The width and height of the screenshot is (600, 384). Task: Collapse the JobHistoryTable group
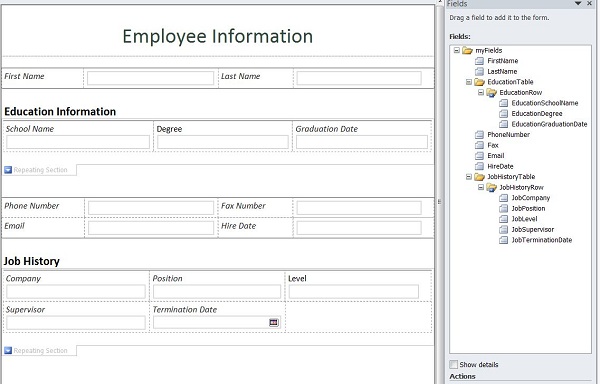(469, 177)
